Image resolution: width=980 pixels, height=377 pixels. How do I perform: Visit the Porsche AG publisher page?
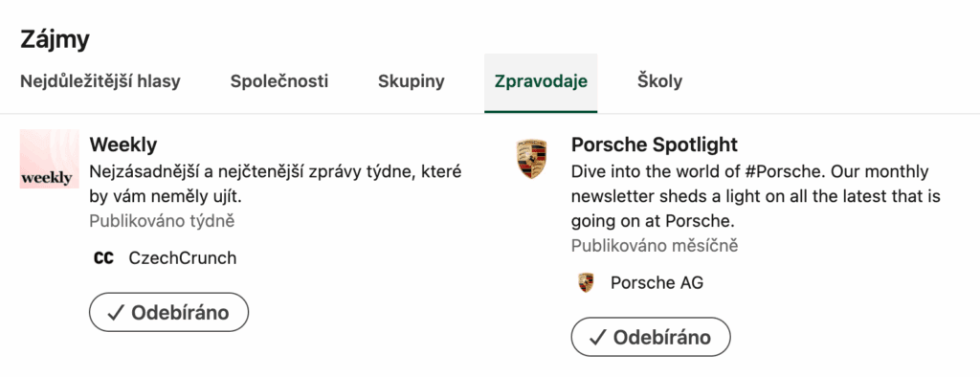point(657,282)
